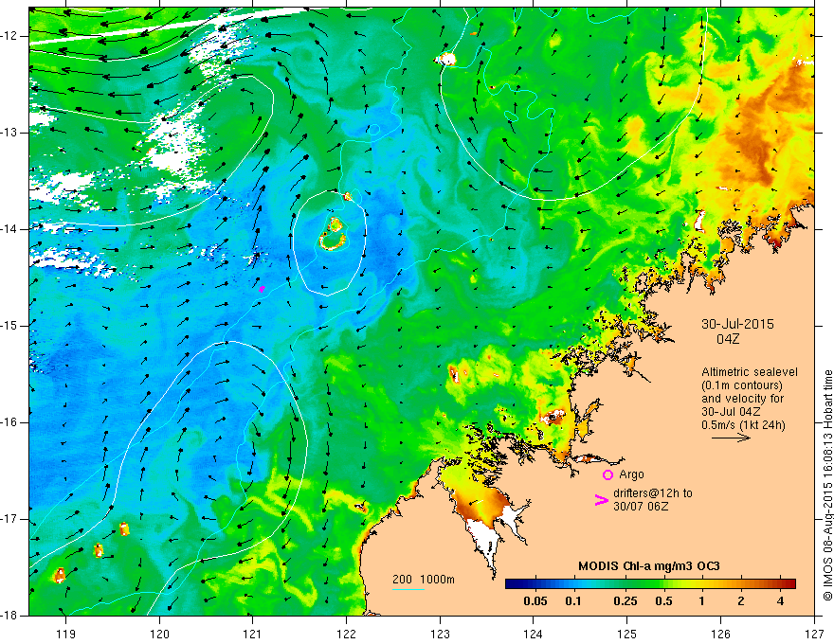Click the MODIS chlorophyll colorbar
This screenshot has width=834, height=644.
(650, 583)
